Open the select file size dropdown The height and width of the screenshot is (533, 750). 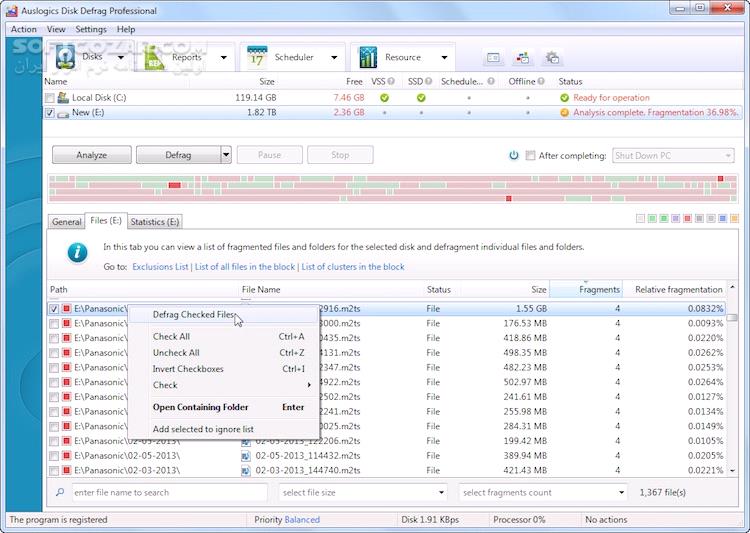363,492
